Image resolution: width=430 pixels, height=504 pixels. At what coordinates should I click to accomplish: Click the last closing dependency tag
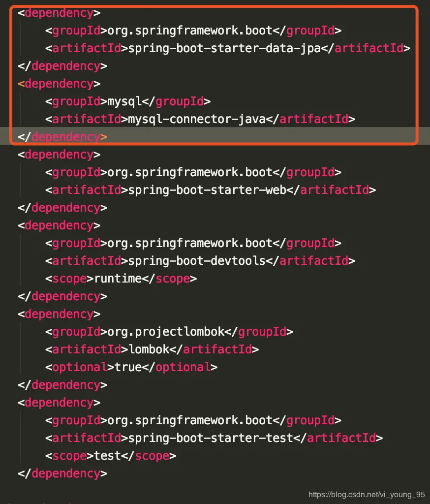62,473
